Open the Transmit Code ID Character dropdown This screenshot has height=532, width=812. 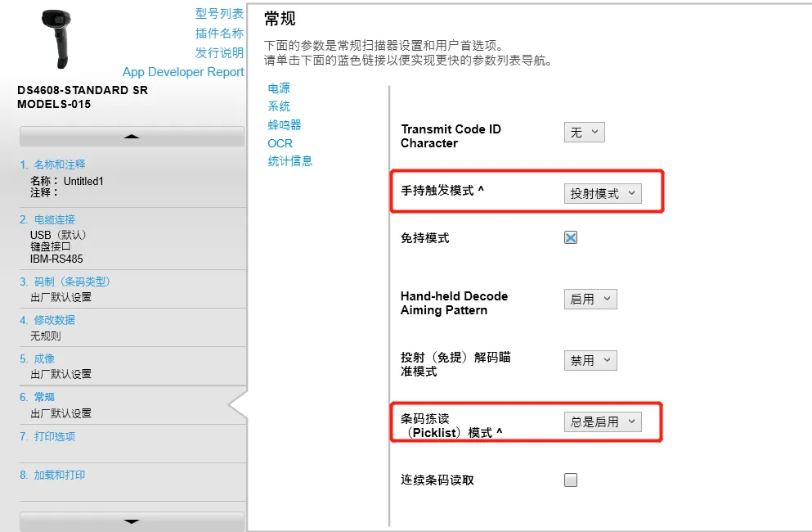[584, 132]
